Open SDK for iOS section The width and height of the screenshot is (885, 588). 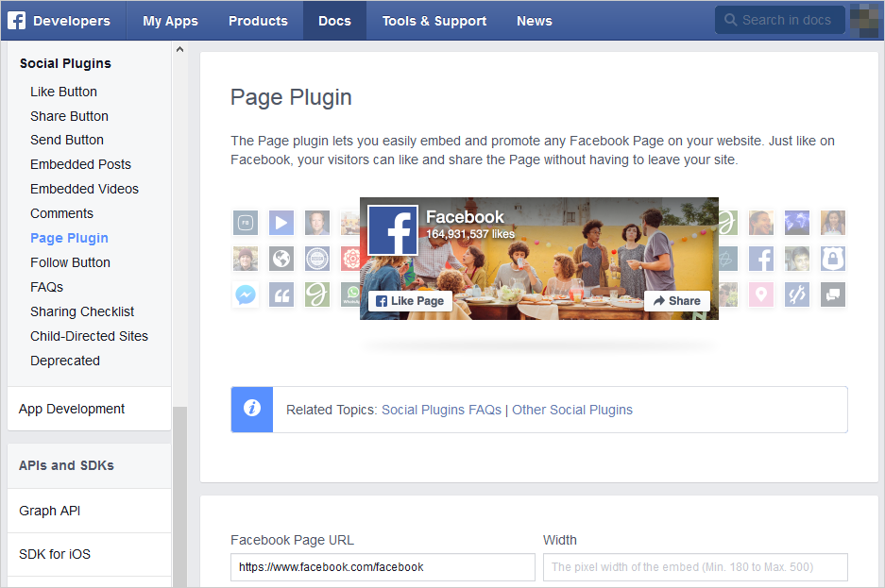(89, 554)
